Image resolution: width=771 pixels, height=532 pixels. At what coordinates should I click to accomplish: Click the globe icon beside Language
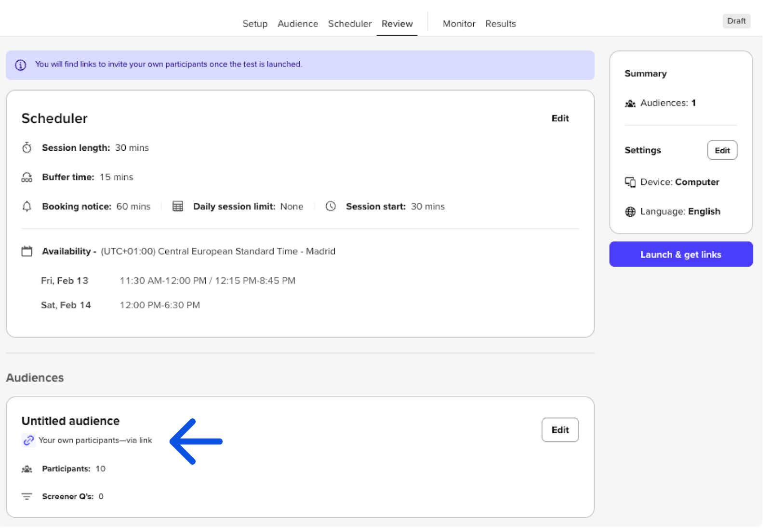point(630,212)
